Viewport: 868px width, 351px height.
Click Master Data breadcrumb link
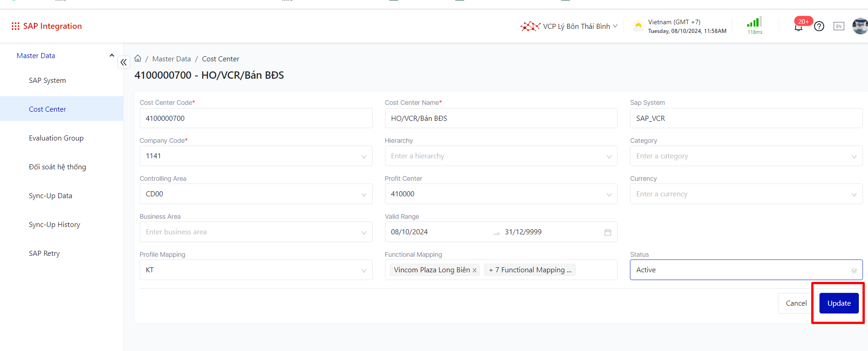[x=171, y=59]
